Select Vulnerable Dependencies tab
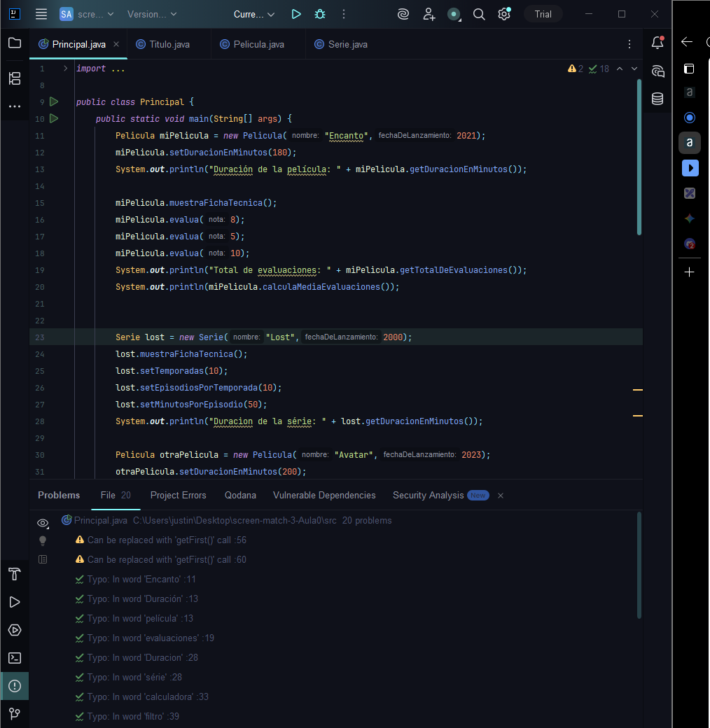Viewport: 710px width, 728px height. 324,496
